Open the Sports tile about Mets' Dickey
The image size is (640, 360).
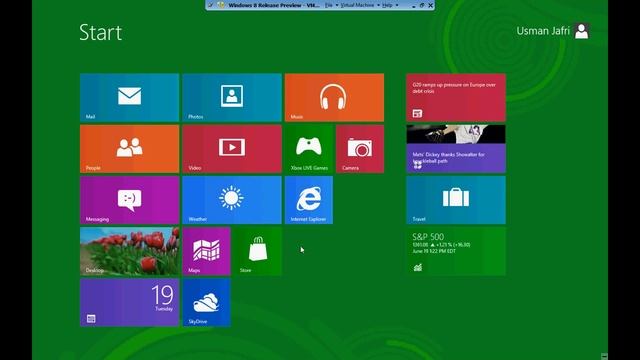456,149
